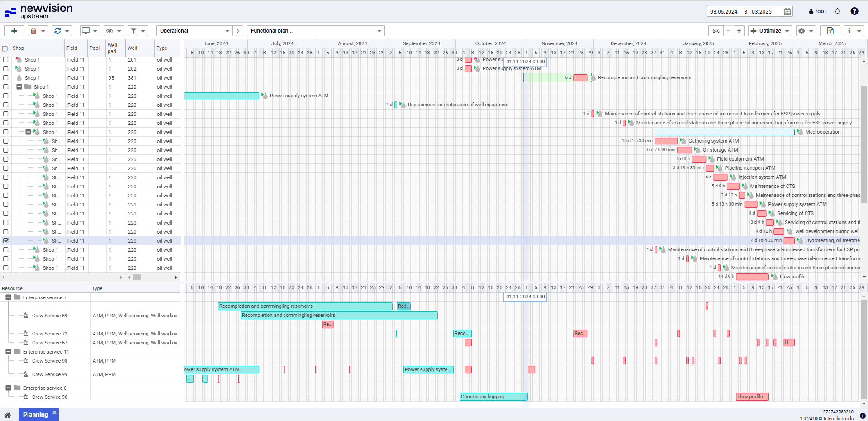Screen dimensions: 868x421
Task: Export plan with the Excel icon
Action: (830, 31)
